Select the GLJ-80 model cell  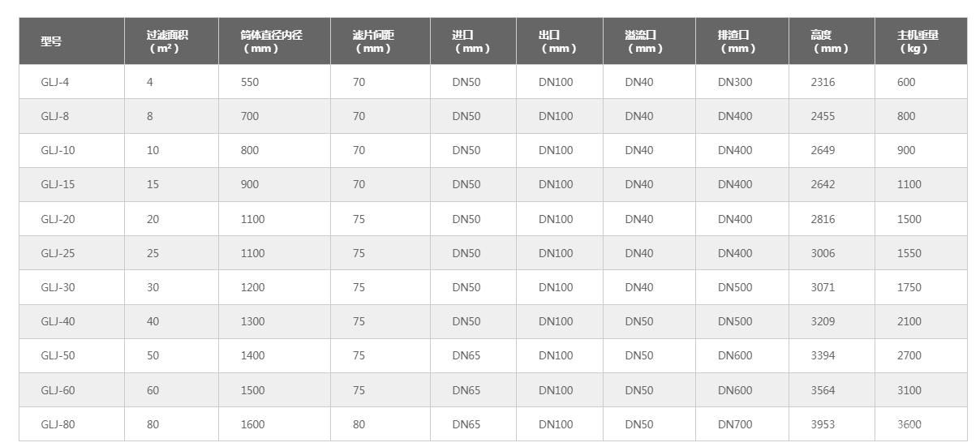(71, 424)
